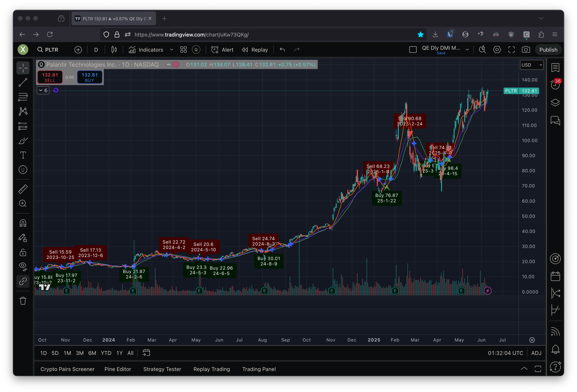Viewport: 577px width, 392px height.
Task: Open the Alerts bell in right sidebar
Action: pos(555,349)
